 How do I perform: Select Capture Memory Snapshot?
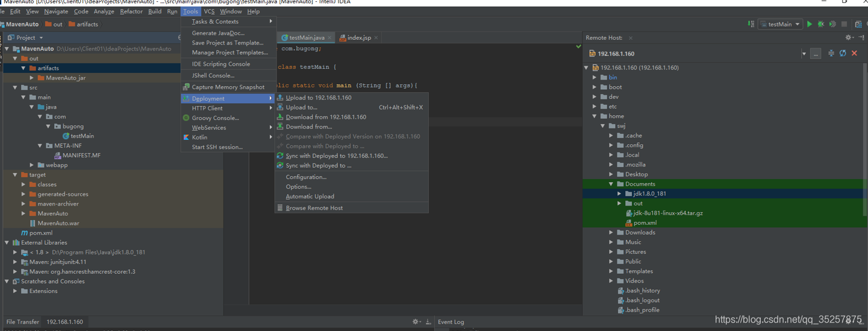pos(228,87)
